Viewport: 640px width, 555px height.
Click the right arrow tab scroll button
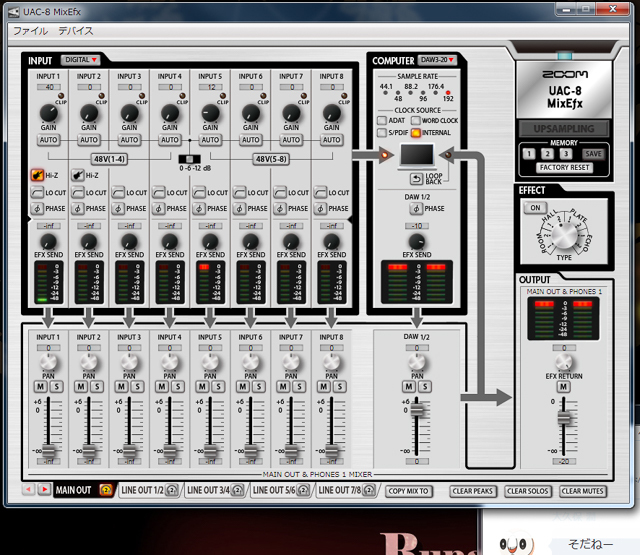click(x=44, y=489)
